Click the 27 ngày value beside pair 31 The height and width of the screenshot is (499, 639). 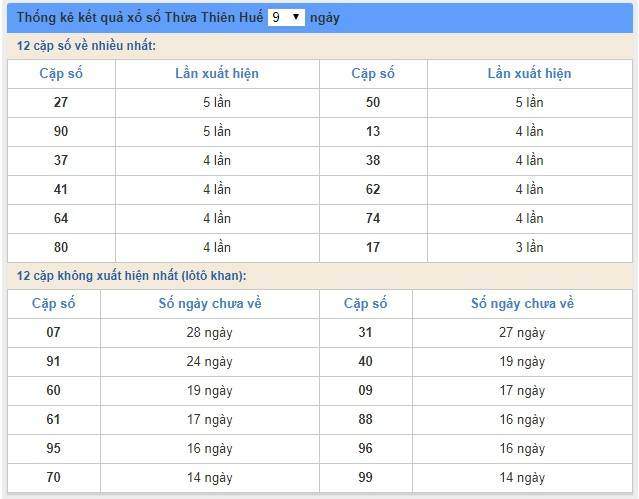pyautogui.click(x=522, y=332)
